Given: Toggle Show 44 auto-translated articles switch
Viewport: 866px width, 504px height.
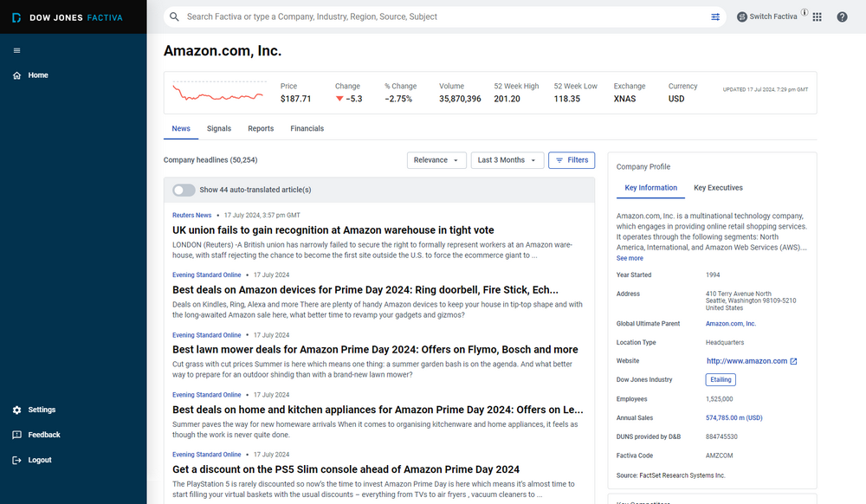Looking at the screenshot, I should pyautogui.click(x=184, y=190).
